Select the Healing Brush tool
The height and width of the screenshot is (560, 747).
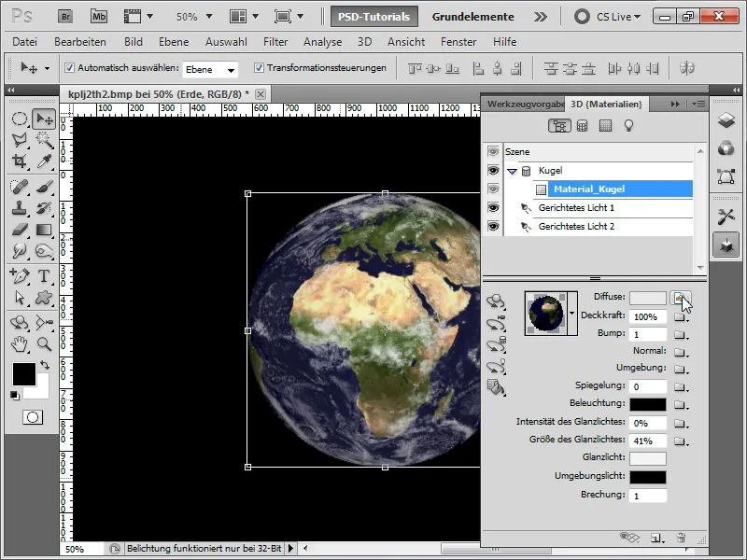[x=19, y=187]
